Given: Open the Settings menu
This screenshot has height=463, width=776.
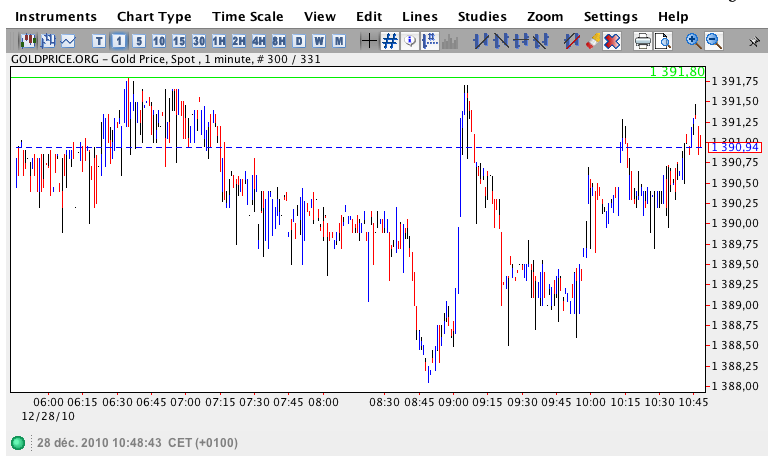Looking at the screenshot, I should pyautogui.click(x=610, y=17).
